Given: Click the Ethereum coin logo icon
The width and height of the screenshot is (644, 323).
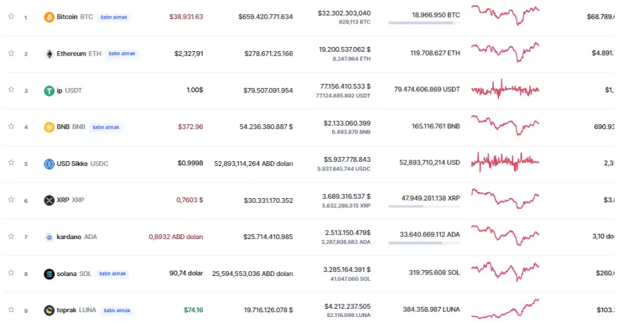Looking at the screenshot, I should point(49,54).
